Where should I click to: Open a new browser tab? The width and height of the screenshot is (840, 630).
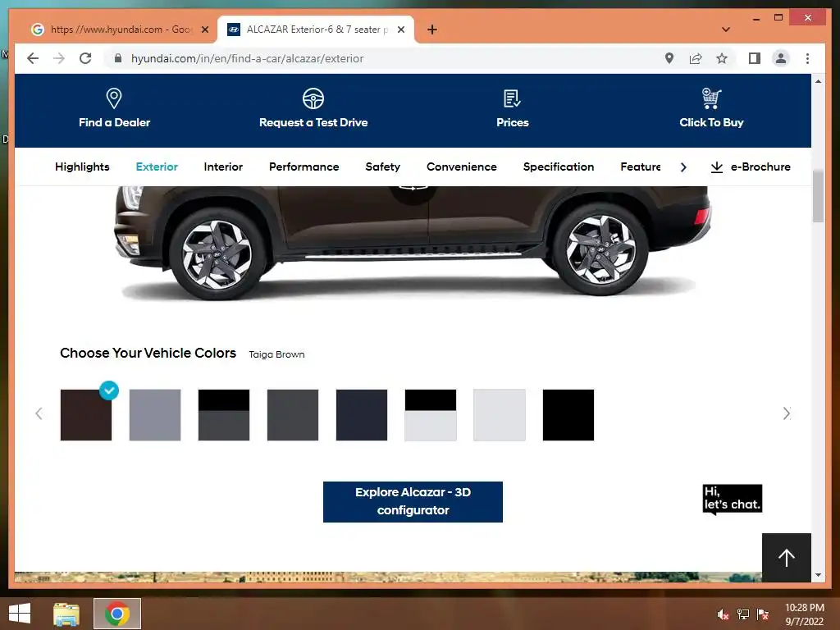click(x=432, y=30)
